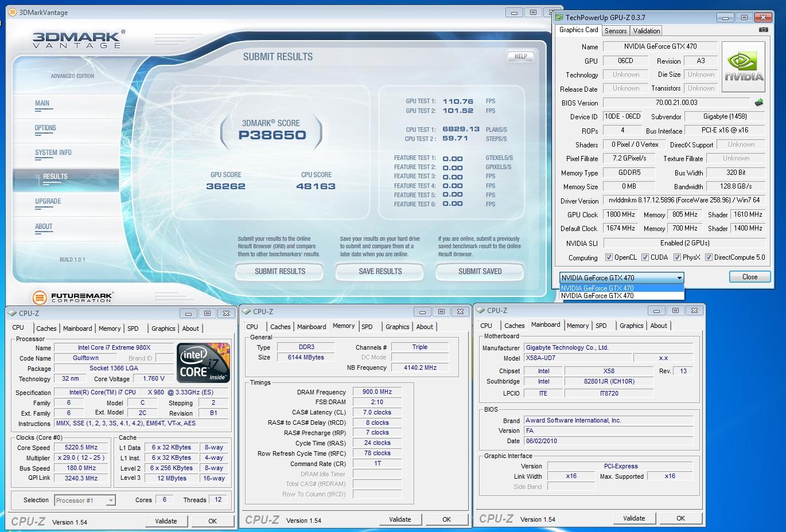Toggle the OpenCL checkbox in GPU-Z
786x532 pixels.
click(609, 257)
